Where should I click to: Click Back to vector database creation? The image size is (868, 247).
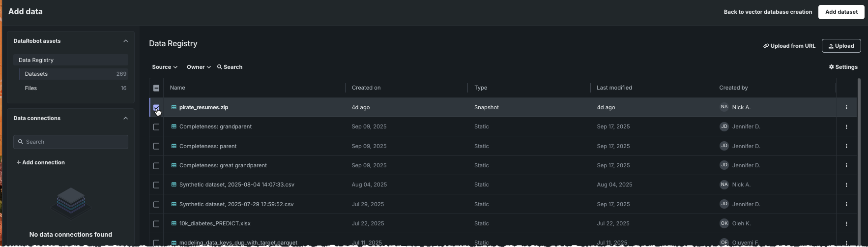point(768,12)
